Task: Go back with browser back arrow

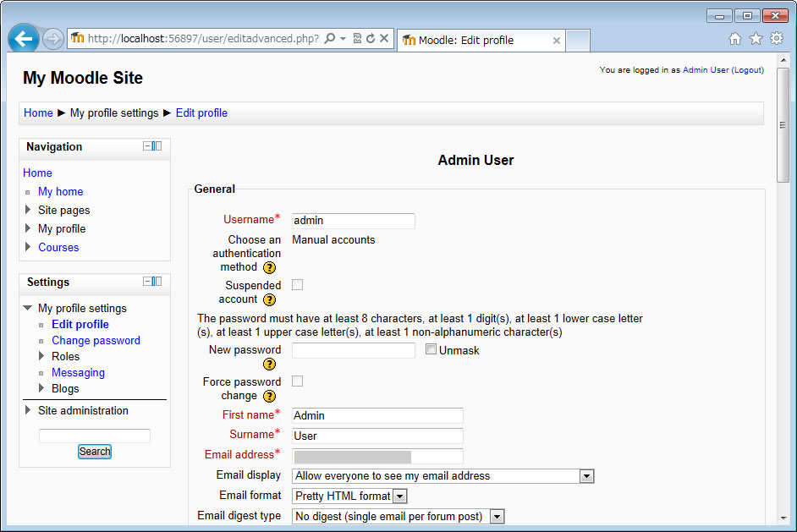Action: pyautogui.click(x=24, y=39)
